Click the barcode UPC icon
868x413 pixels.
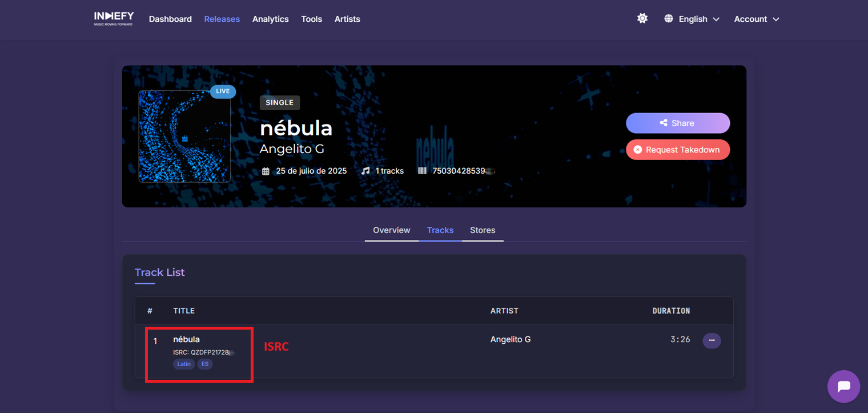pyautogui.click(x=422, y=171)
